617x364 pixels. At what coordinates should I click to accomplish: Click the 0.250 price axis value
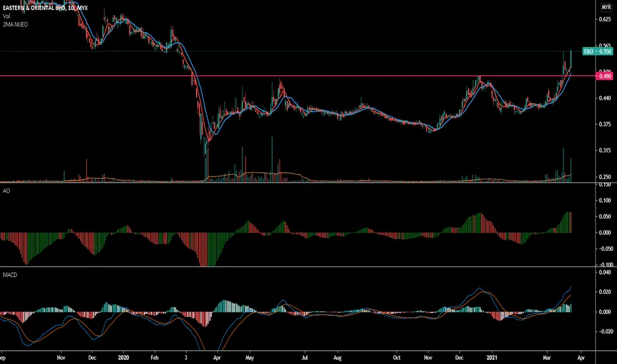pyautogui.click(x=605, y=177)
